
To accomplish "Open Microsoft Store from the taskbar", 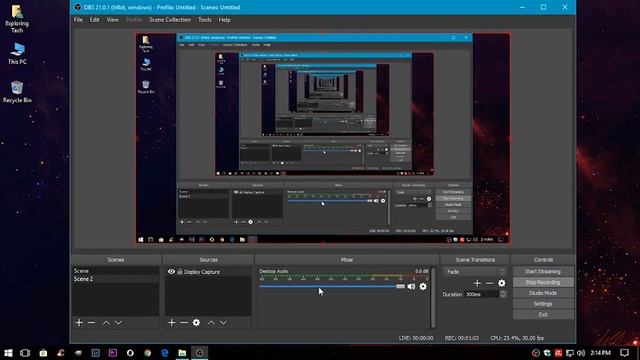I will click(43, 353).
